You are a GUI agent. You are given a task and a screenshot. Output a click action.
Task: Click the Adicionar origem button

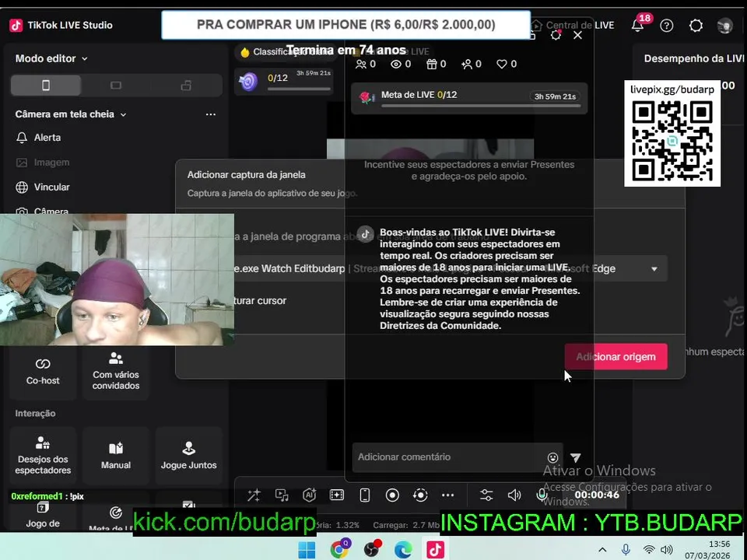[x=615, y=357]
